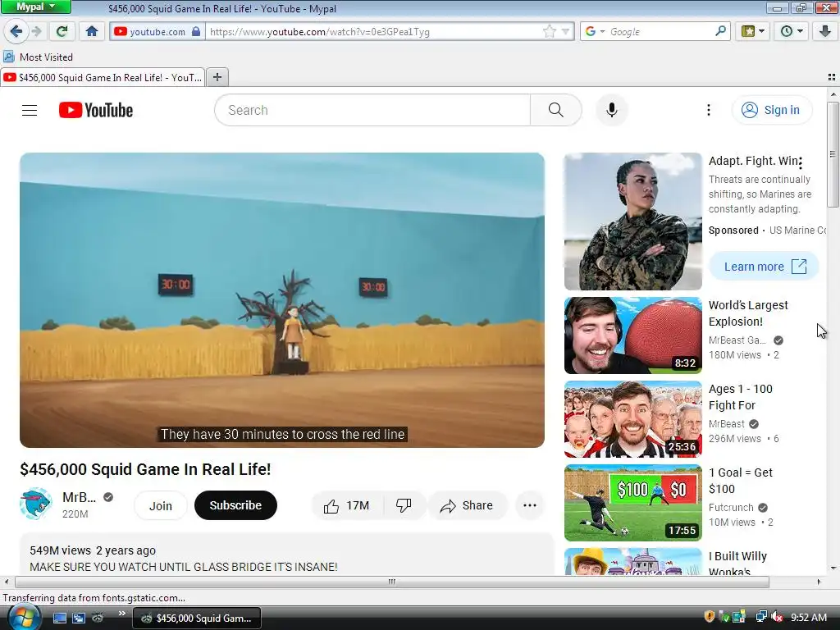
Task: Dislike the video with thumbs down
Action: [404, 505]
